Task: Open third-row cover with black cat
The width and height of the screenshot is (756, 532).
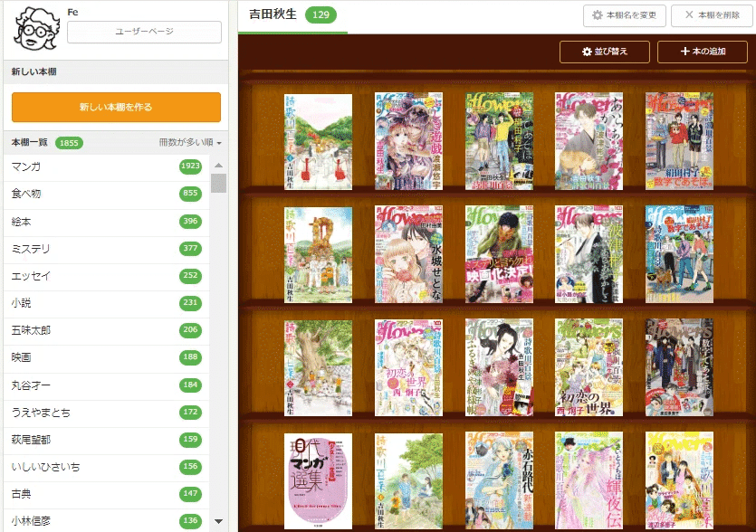Action: (499, 367)
